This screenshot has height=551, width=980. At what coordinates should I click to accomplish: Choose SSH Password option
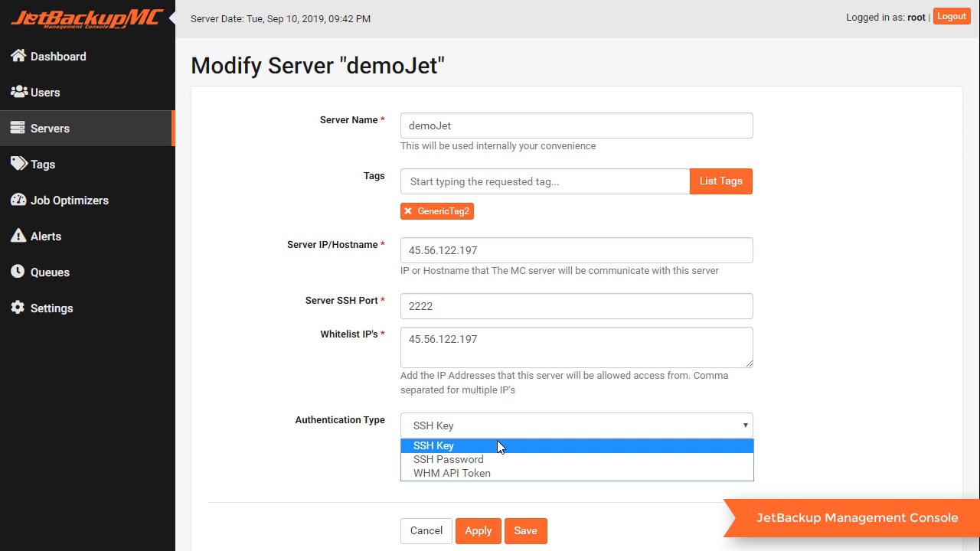point(577,459)
